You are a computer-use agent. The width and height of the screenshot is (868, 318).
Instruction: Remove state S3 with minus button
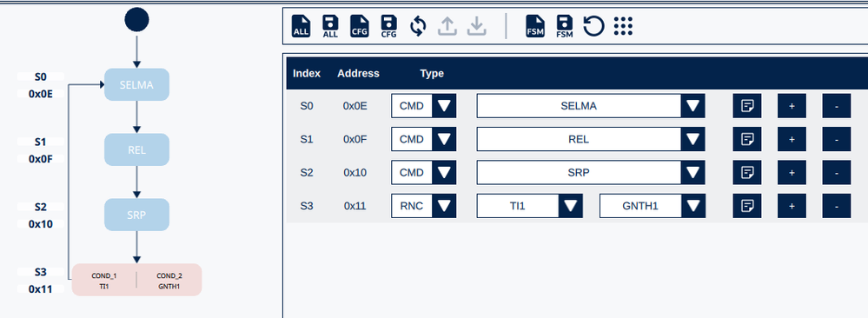tap(837, 206)
